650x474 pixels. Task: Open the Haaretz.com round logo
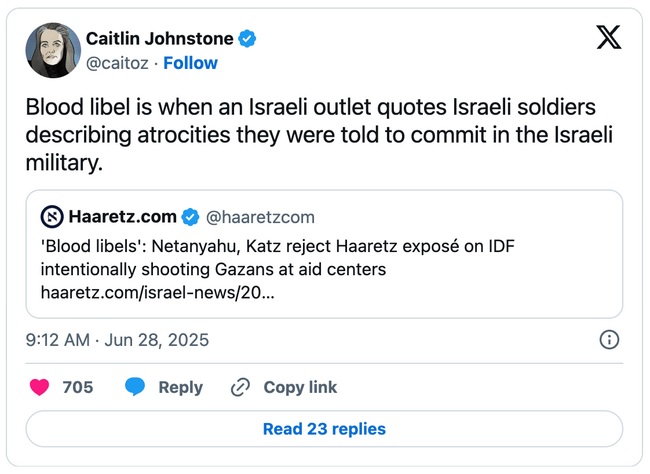pos(52,216)
